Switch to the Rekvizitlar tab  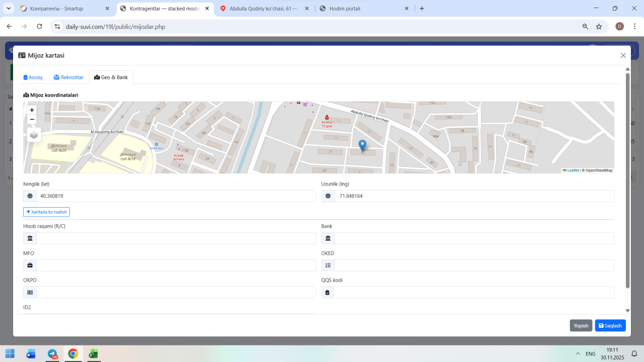(68, 77)
